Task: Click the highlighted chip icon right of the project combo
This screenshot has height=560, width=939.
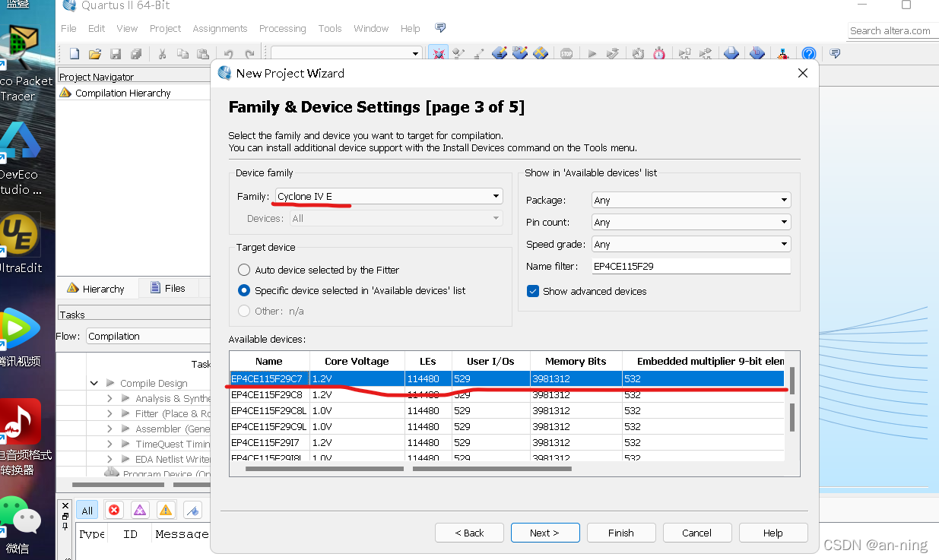Action: (x=438, y=53)
